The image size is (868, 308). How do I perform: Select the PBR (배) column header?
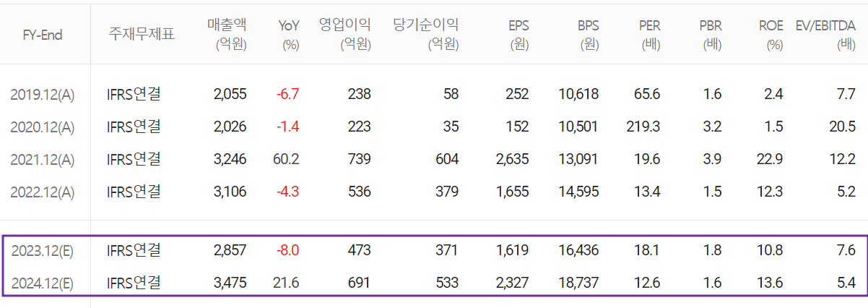pos(710,34)
